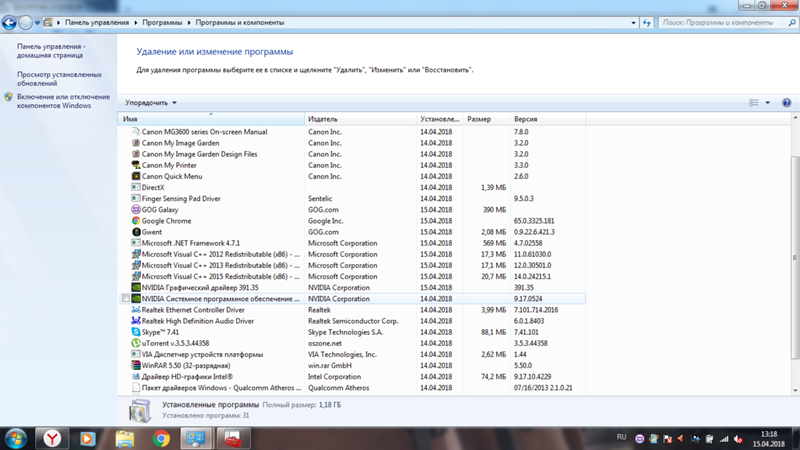Launch Yandex browser from taskbar
This screenshot has height=450, width=800.
coord(52,438)
